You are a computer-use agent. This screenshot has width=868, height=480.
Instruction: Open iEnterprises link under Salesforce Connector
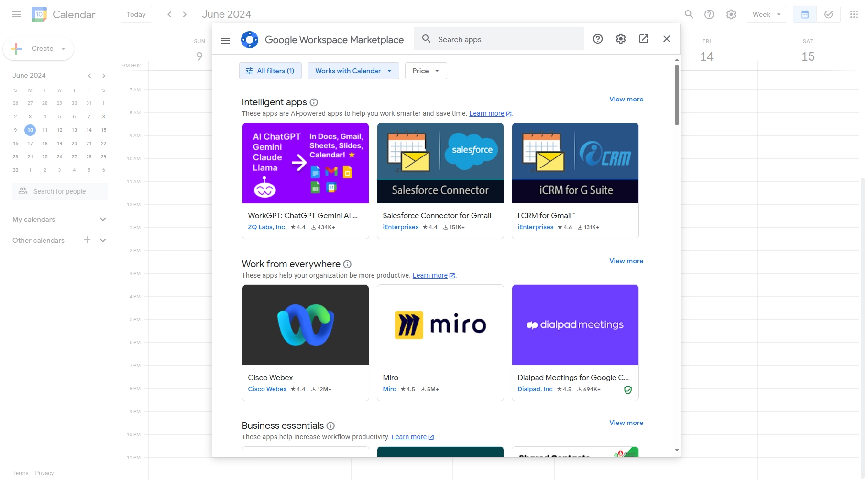tap(400, 227)
